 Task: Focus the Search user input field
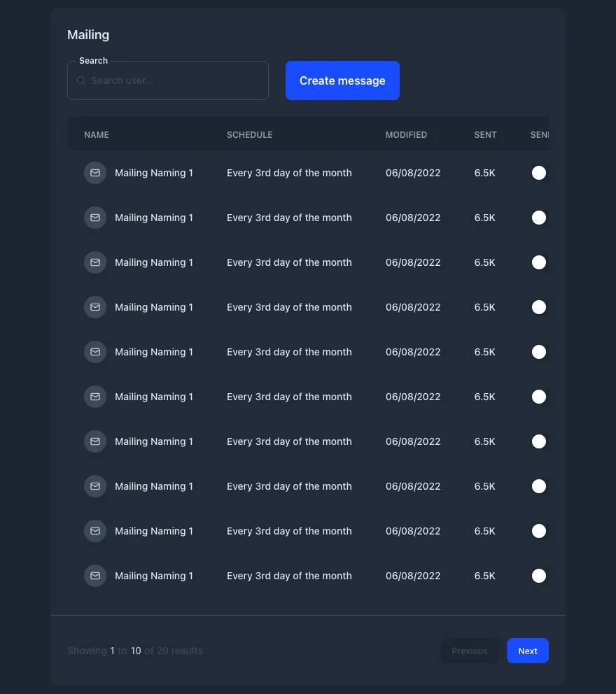click(175, 80)
